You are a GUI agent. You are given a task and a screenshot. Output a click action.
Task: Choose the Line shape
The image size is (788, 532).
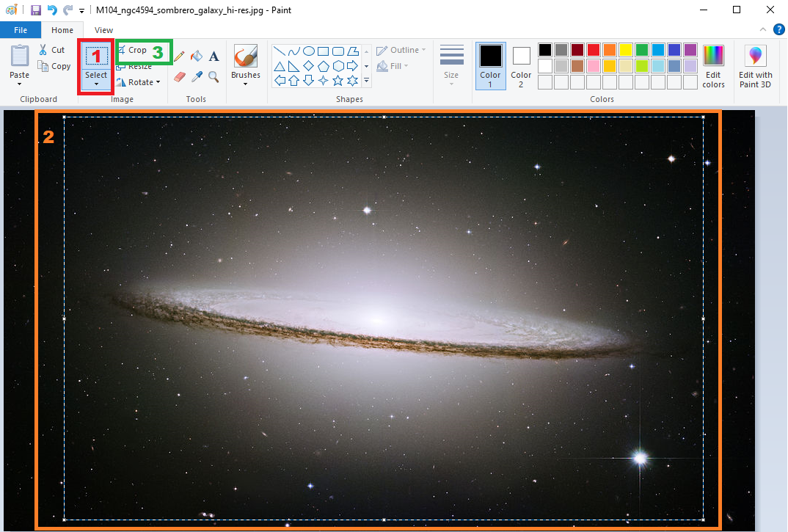280,51
